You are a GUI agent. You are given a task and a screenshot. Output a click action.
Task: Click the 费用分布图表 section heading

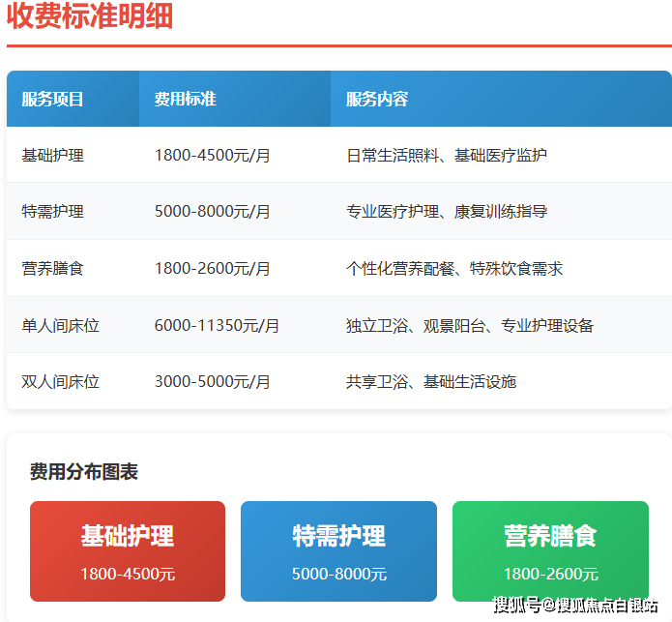pyautogui.click(x=83, y=472)
